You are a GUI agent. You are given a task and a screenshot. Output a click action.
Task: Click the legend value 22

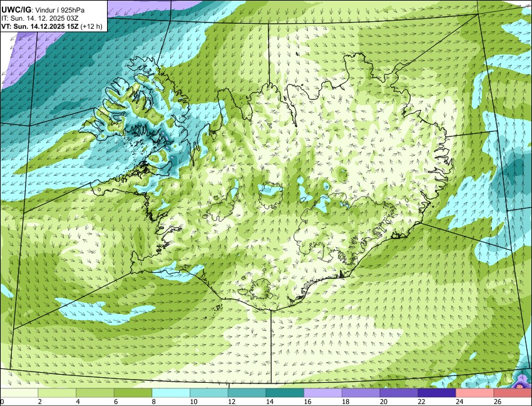click(422, 402)
